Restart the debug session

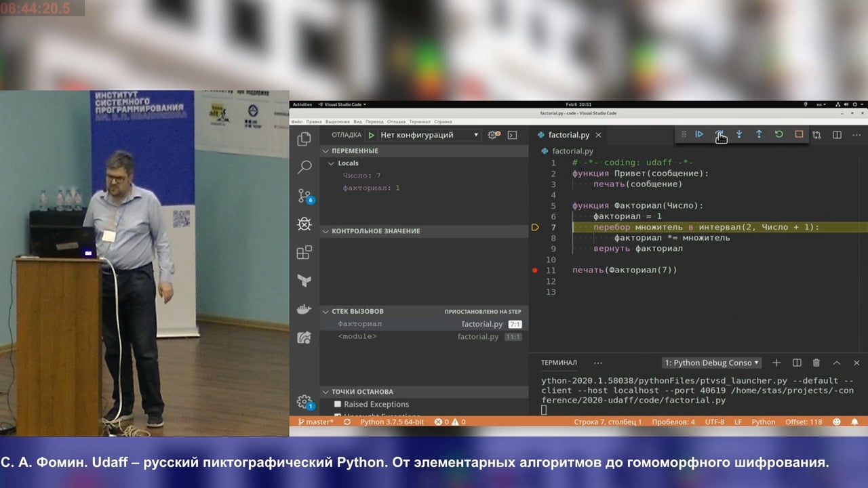[778, 134]
